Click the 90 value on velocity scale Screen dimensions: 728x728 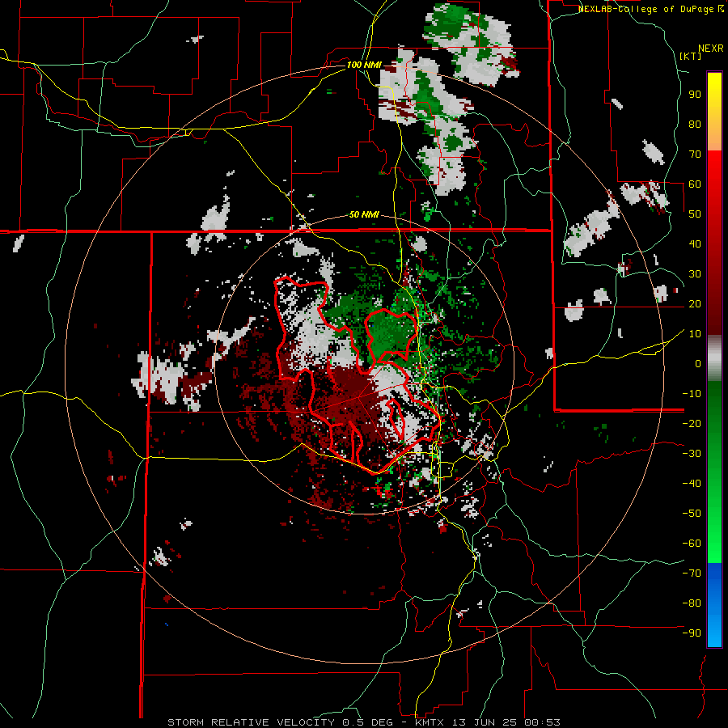pos(695,95)
